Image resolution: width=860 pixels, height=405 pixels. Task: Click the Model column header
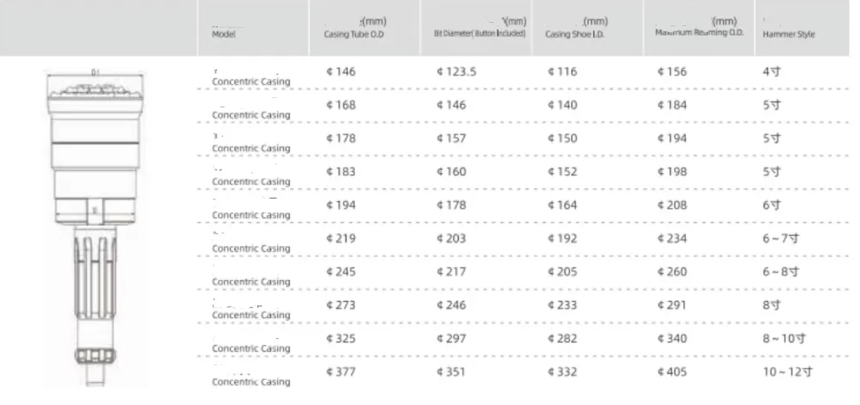point(222,33)
